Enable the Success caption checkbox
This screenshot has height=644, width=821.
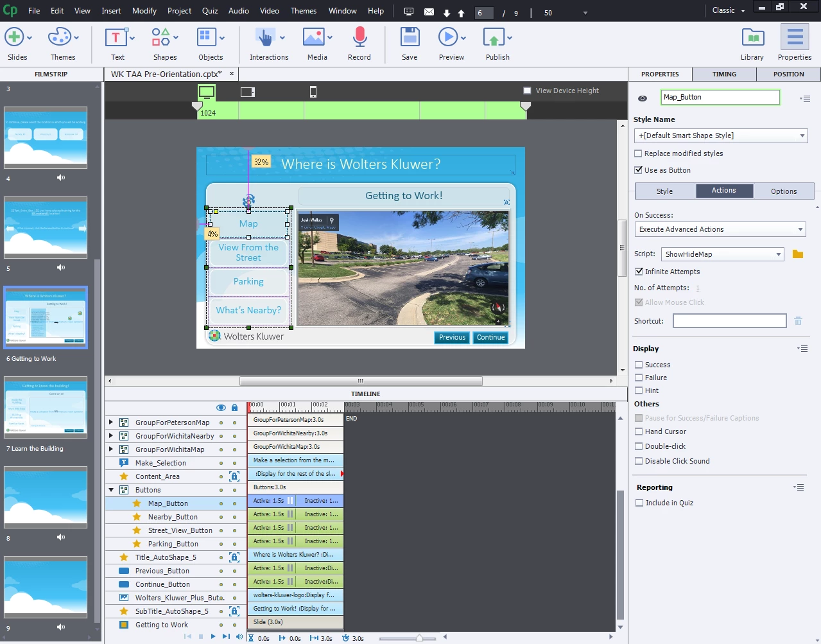639,365
